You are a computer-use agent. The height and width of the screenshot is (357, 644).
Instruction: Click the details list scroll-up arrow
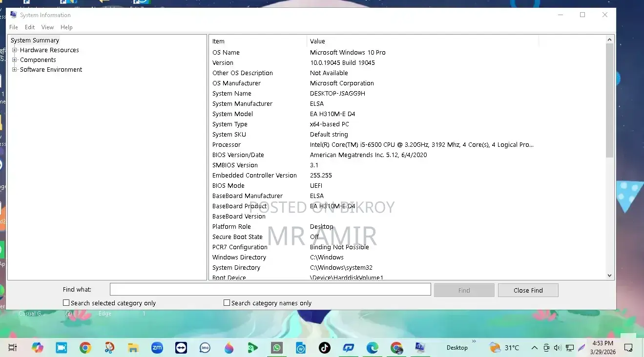point(609,40)
